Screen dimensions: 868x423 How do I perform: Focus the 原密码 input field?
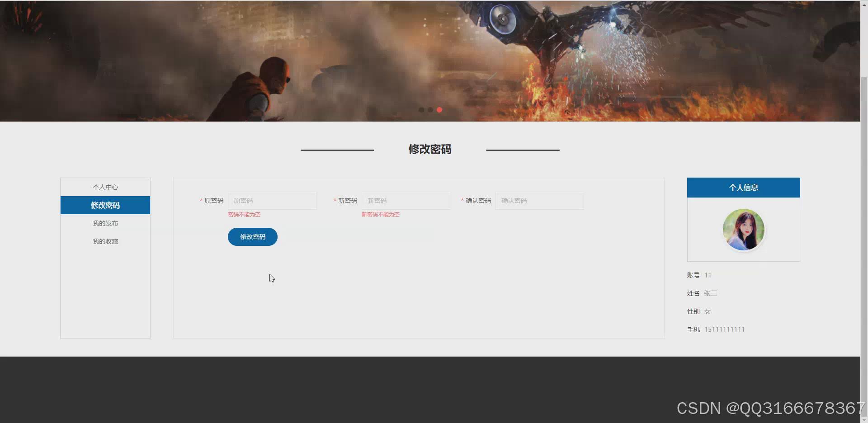pyautogui.click(x=272, y=201)
